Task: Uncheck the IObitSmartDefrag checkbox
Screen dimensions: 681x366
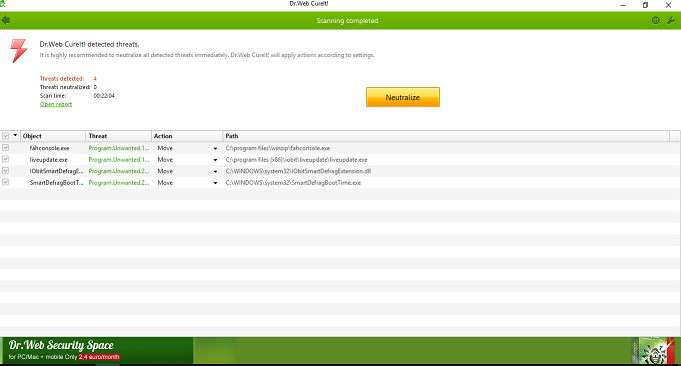Action: [x=5, y=171]
